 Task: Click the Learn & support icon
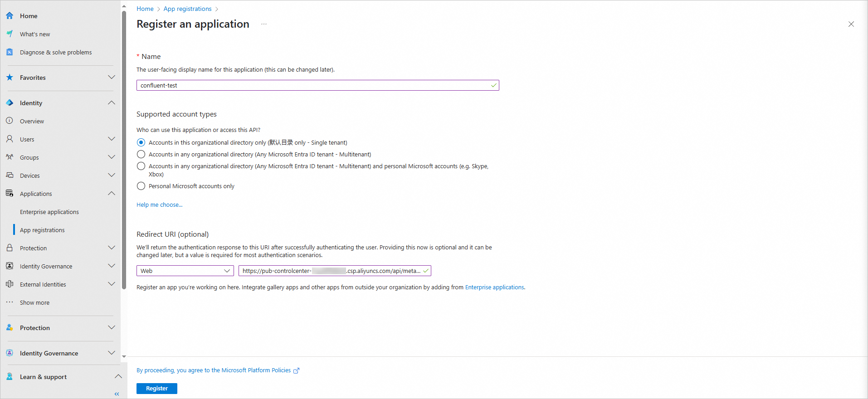10,376
